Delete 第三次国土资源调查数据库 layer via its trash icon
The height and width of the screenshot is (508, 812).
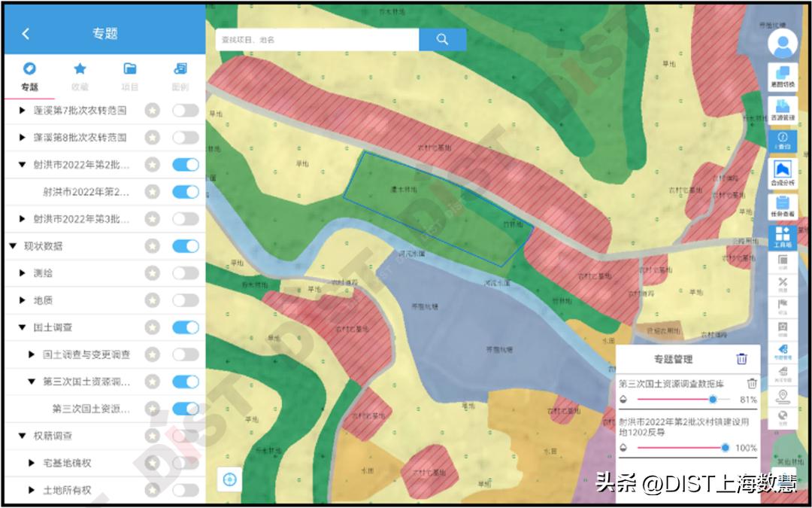pyautogui.click(x=752, y=384)
